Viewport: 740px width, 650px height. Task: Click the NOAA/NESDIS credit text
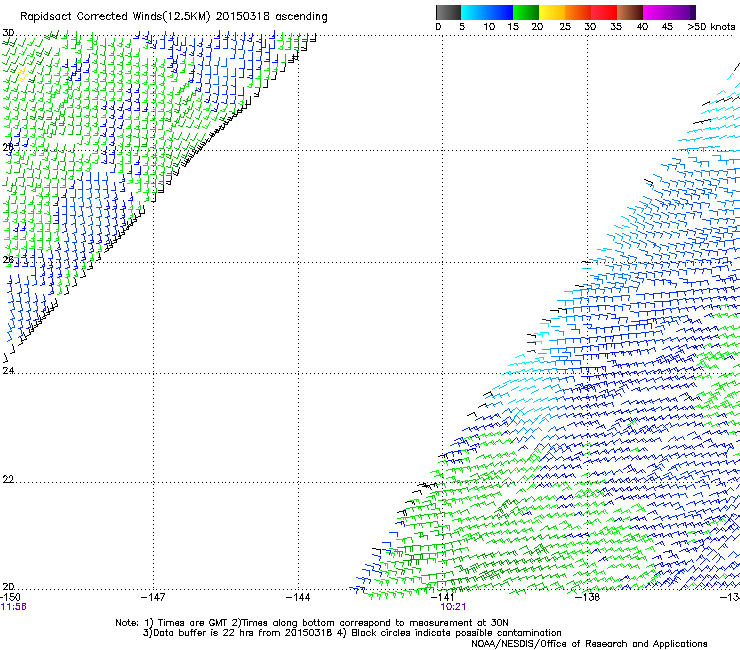589,644
